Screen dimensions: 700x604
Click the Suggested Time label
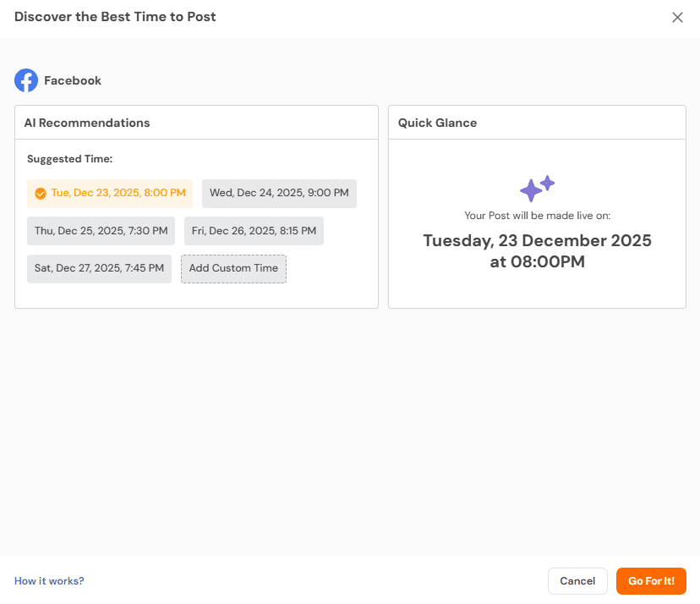click(x=69, y=159)
